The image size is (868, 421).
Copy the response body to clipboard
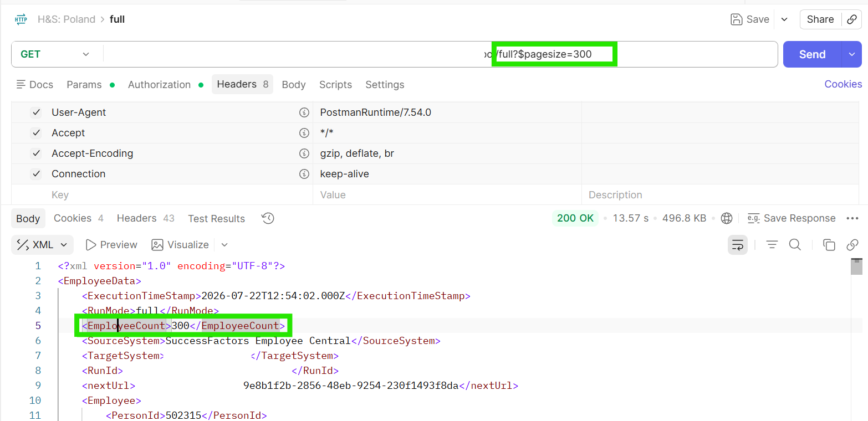point(829,245)
